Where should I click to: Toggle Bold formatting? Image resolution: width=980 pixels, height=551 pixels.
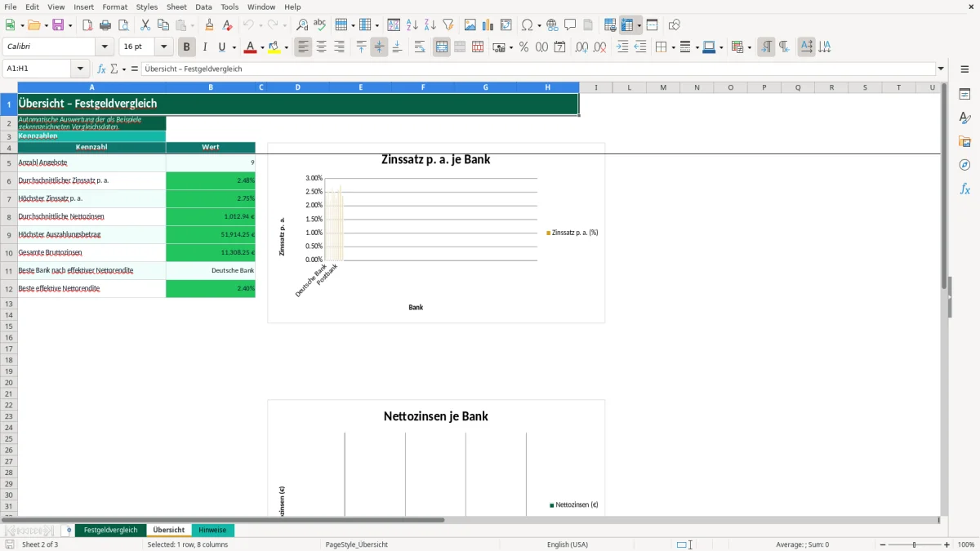[x=187, y=47]
